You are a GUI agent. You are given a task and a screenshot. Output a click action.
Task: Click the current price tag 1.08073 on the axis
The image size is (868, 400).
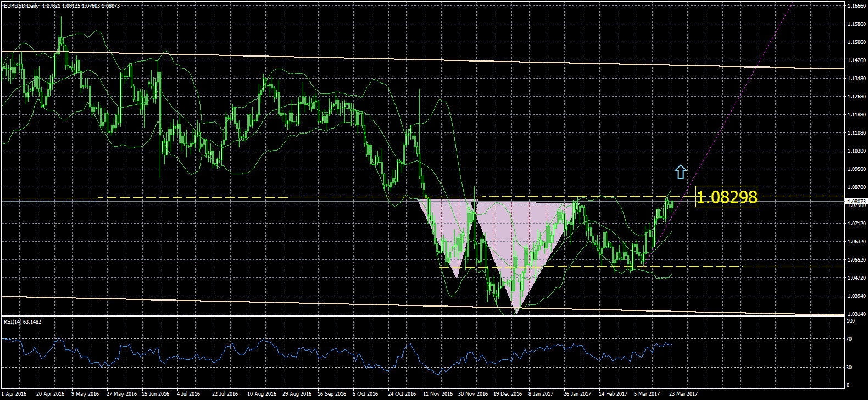click(x=855, y=202)
